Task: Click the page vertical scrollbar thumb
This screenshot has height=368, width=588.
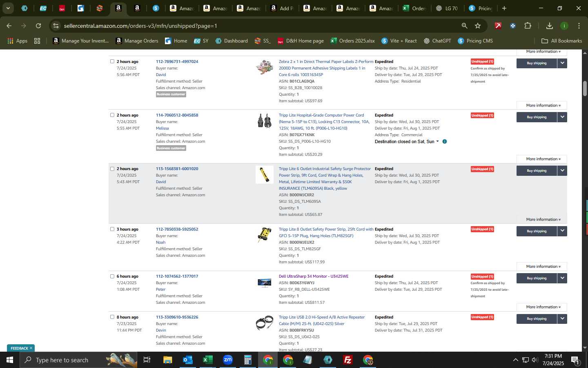Action: click(585, 88)
